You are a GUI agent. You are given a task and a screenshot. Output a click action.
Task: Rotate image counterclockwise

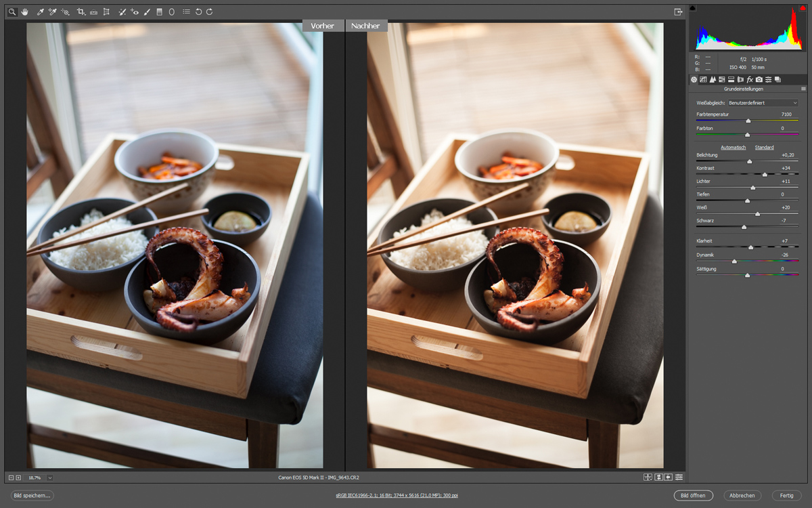[198, 12]
